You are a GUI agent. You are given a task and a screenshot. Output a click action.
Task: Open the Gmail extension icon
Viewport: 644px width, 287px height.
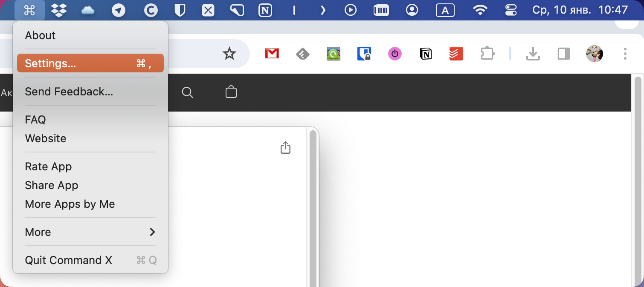[x=272, y=54]
